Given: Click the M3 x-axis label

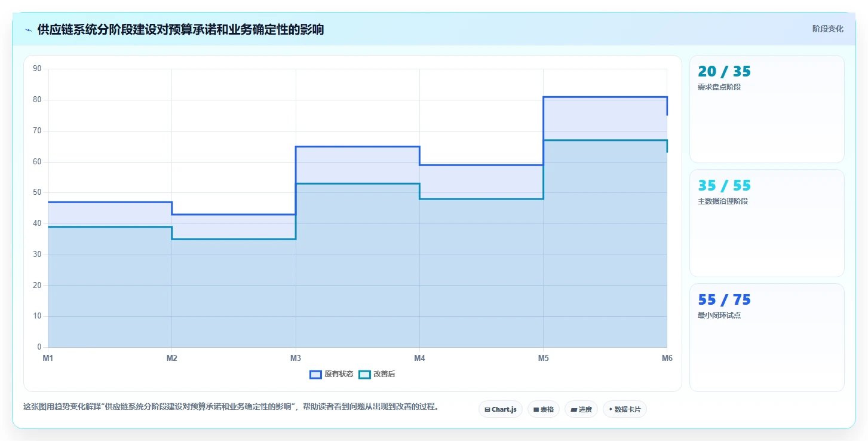Looking at the screenshot, I should tap(295, 358).
